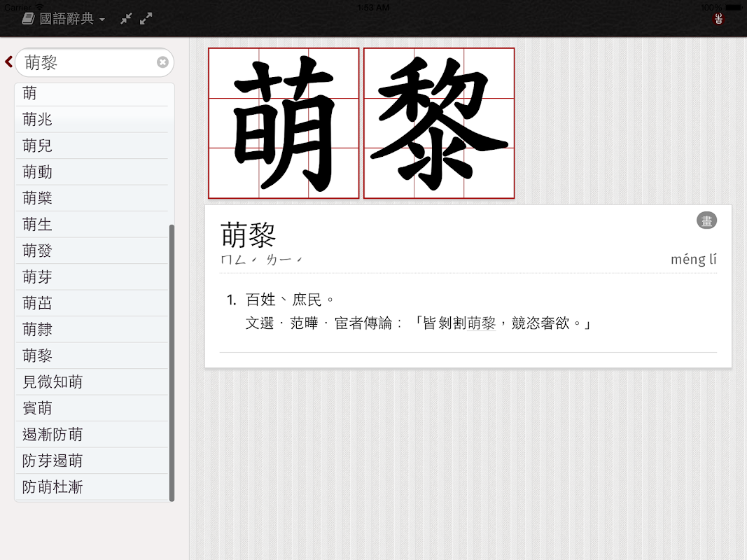The width and height of the screenshot is (747, 560).
Task: Tap the large 萌 character grid image
Action: tap(283, 123)
